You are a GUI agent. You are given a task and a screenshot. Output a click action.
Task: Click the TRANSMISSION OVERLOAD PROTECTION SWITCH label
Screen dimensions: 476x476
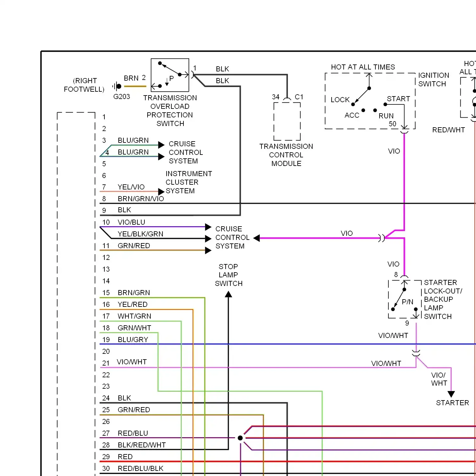click(x=170, y=111)
